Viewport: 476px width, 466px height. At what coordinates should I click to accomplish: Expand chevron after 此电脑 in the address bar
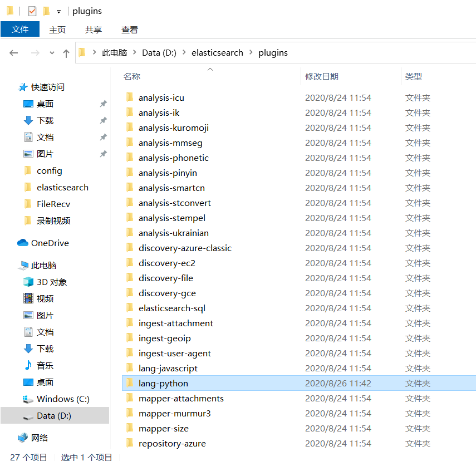(x=135, y=52)
